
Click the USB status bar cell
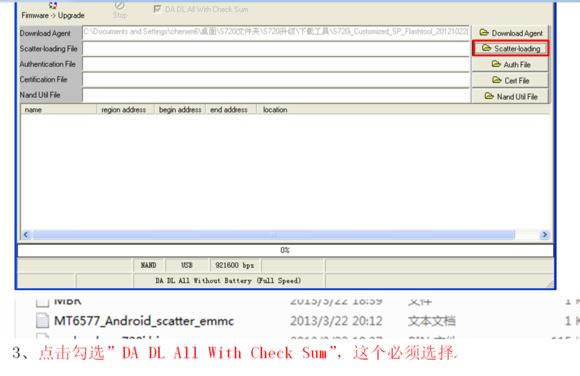coord(187,265)
